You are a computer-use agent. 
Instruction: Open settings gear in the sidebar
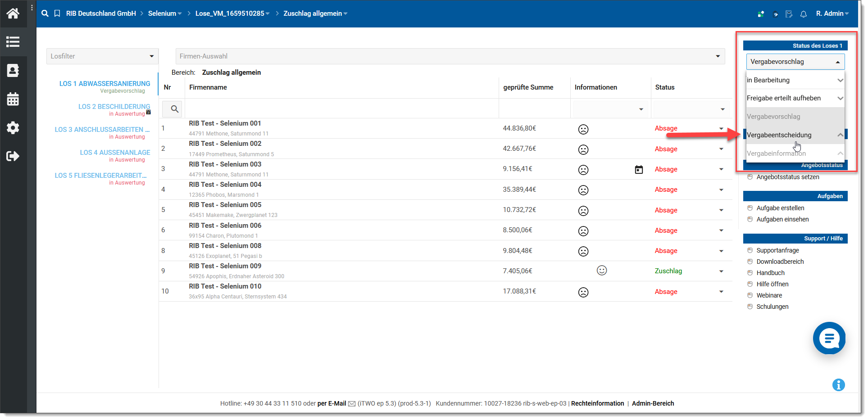click(x=13, y=128)
